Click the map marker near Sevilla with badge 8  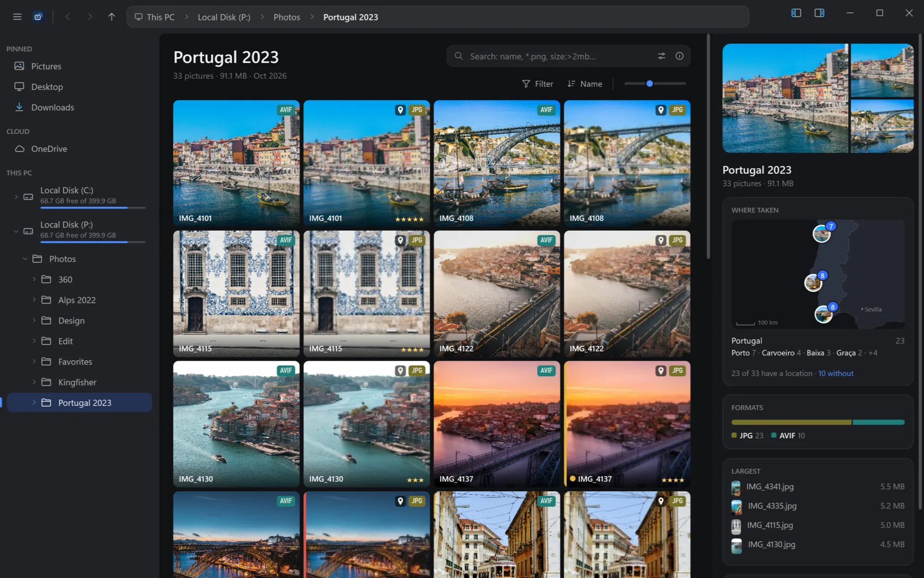coord(824,313)
